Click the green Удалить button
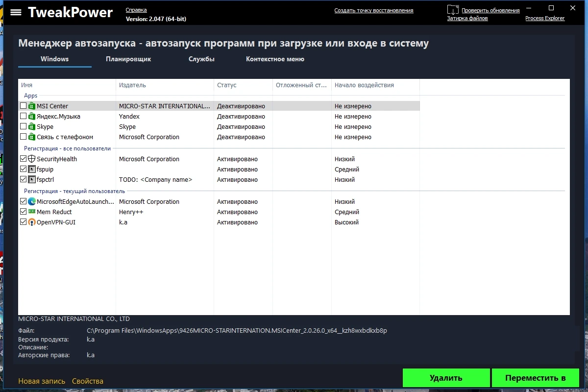 pos(446,378)
